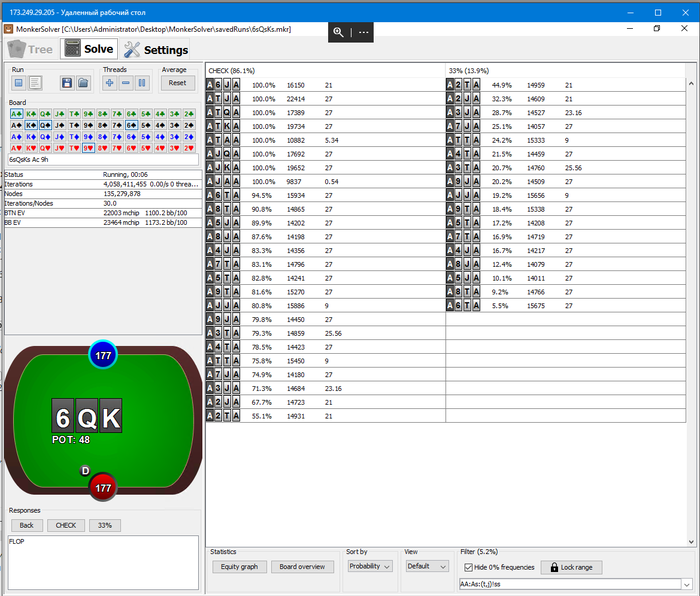
Task: Click the Back response button
Action: pyautogui.click(x=26, y=525)
